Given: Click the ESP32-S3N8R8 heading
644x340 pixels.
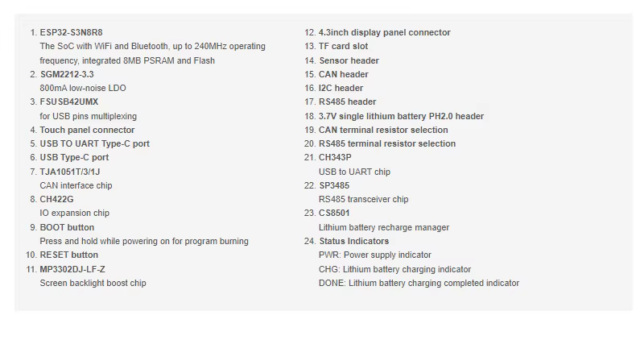Looking at the screenshot, I should click(x=72, y=33).
